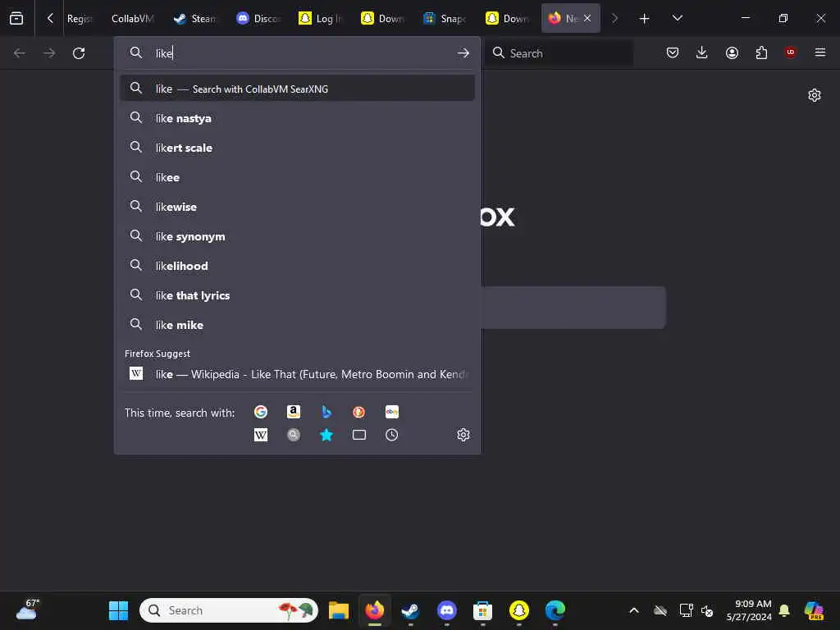The height and width of the screenshot is (630, 840).
Task: Search open tabs using the tab icon
Action: tap(359, 435)
